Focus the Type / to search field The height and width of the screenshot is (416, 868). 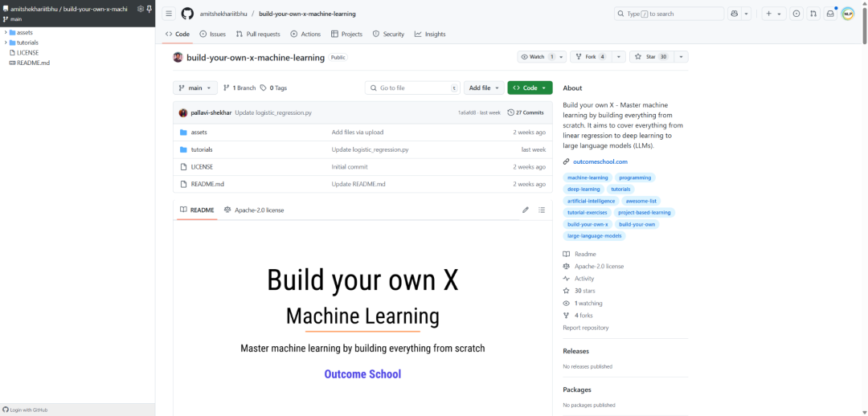669,14
